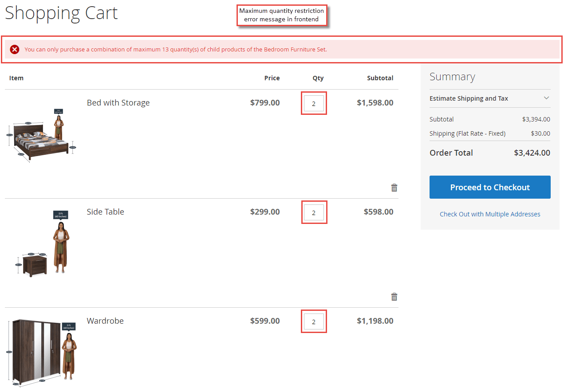Open the Wardrobe product link
564x392 pixels.
tap(105, 321)
